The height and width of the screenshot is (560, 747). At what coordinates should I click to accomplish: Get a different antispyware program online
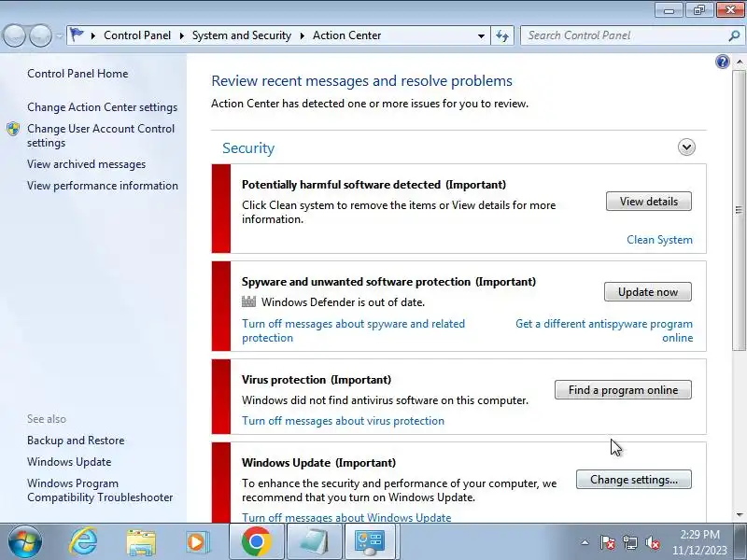pyautogui.click(x=604, y=330)
